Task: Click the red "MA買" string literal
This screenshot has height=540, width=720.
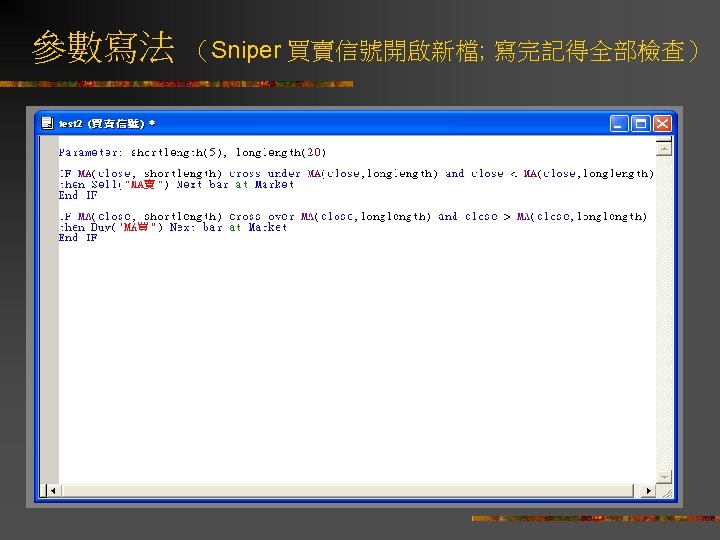Action: click(137, 227)
